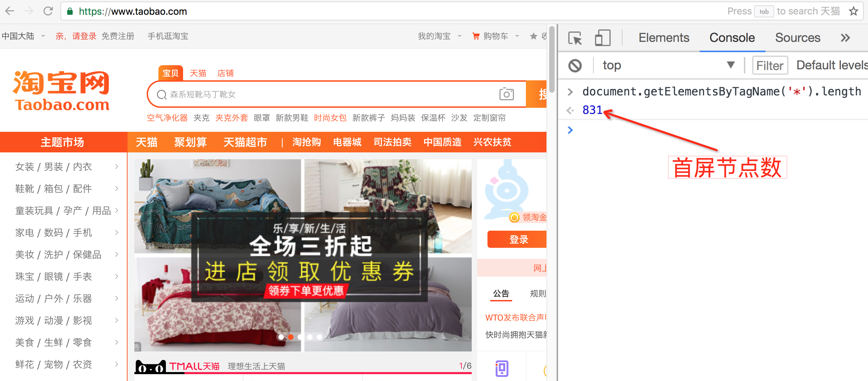This screenshot has width=868, height=381.
Task: Select the last carousel dot
Action: pos(320,337)
